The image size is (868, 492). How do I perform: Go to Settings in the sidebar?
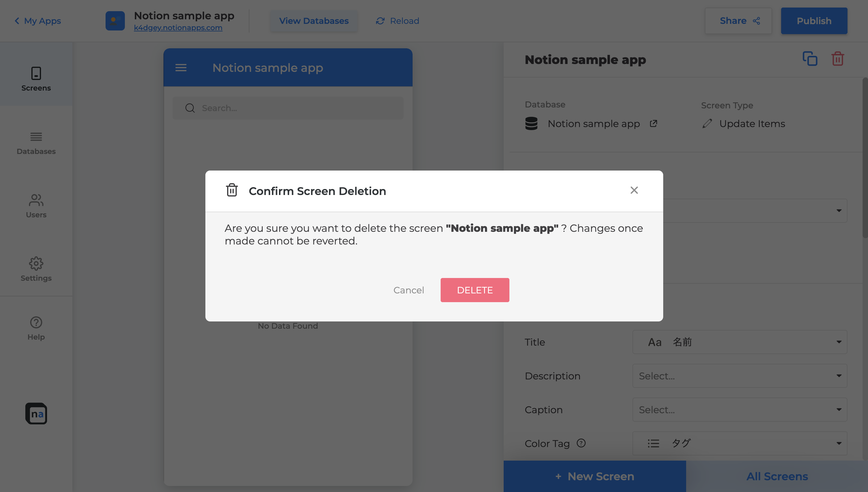(x=36, y=269)
